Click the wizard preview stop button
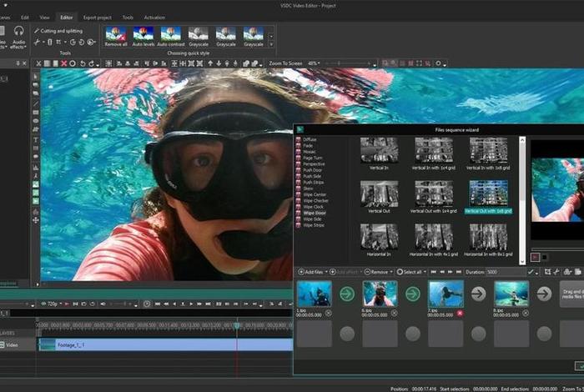This screenshot has height=392, width=584. click(x=545, y=257)
